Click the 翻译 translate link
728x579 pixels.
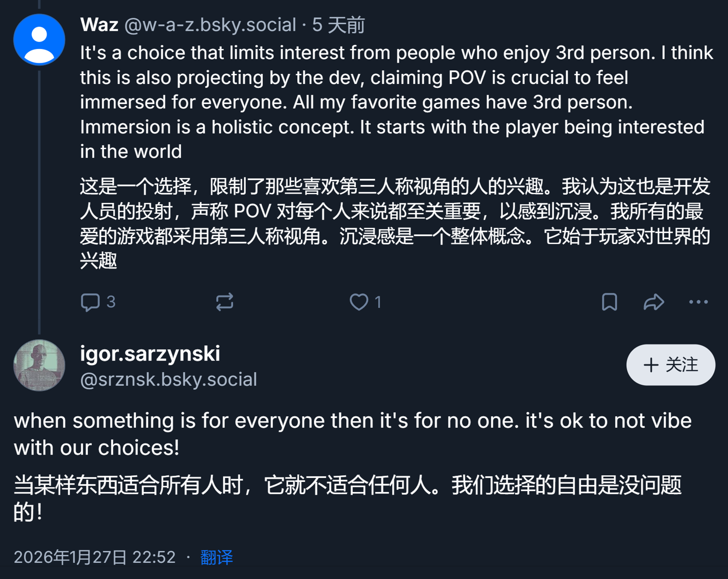[x=216, y=557]
